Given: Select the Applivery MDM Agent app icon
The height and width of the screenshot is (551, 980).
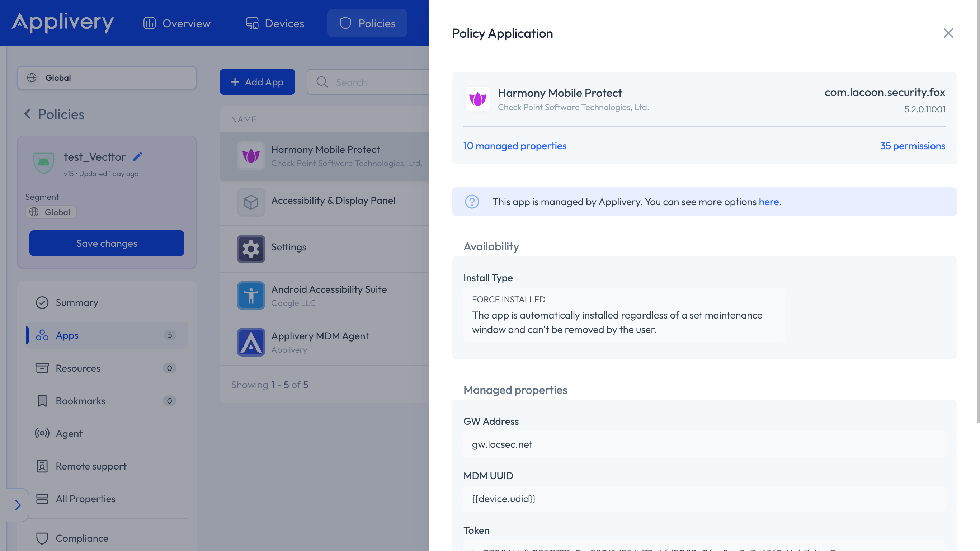Looking at the screenshot, I should click(x=251, y=342).
